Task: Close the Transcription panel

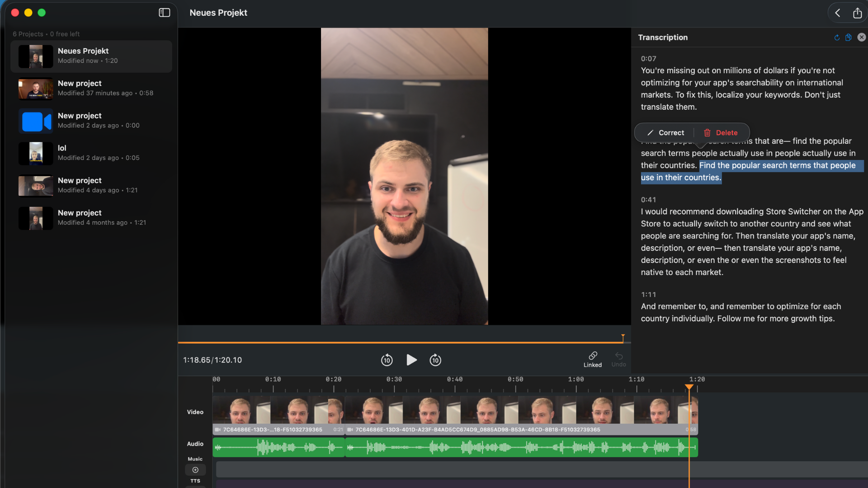Action: pos(862,38)
